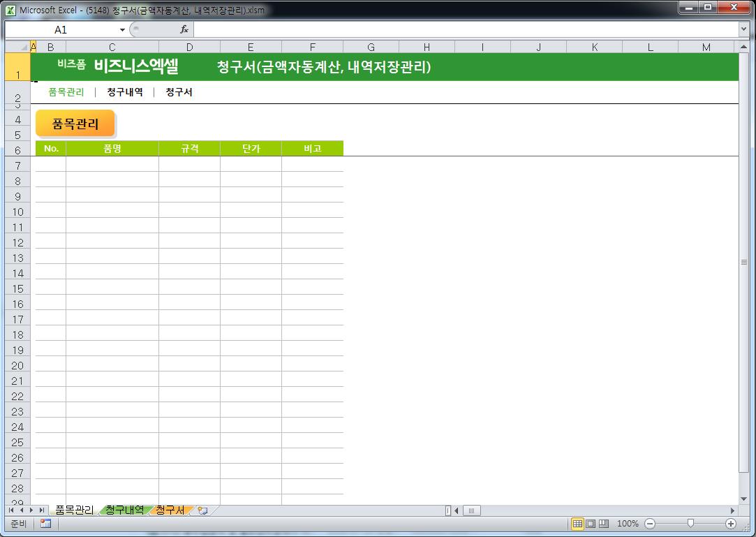Viewport: 756px width, 537px height.
Task: Go to previous sheet navigation arrow
Action: pos(22,510)
